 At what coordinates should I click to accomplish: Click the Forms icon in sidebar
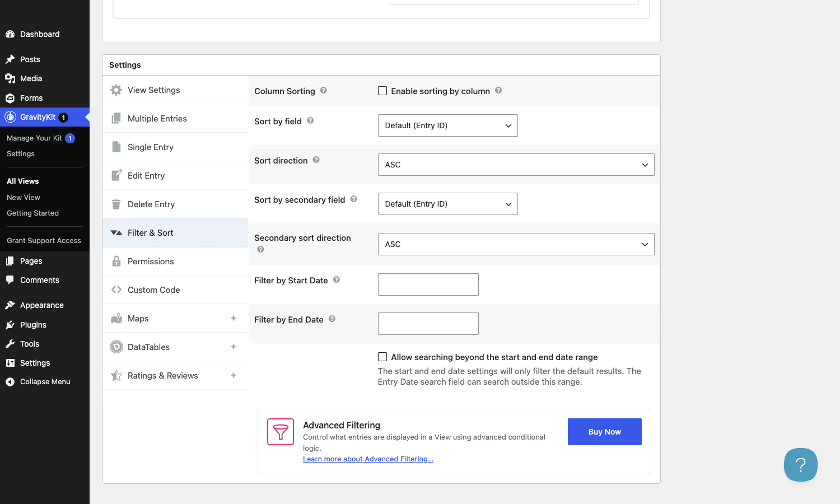[x=10, y=98]
